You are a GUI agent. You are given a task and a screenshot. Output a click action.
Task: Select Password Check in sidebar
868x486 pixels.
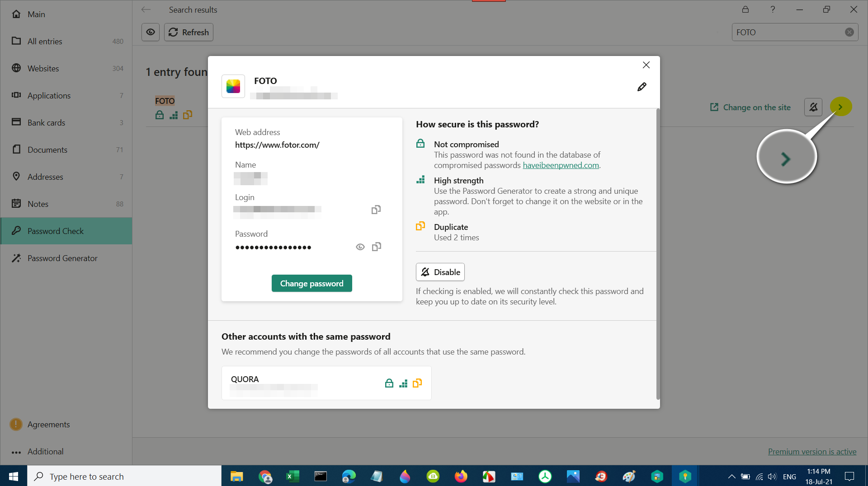66,231
